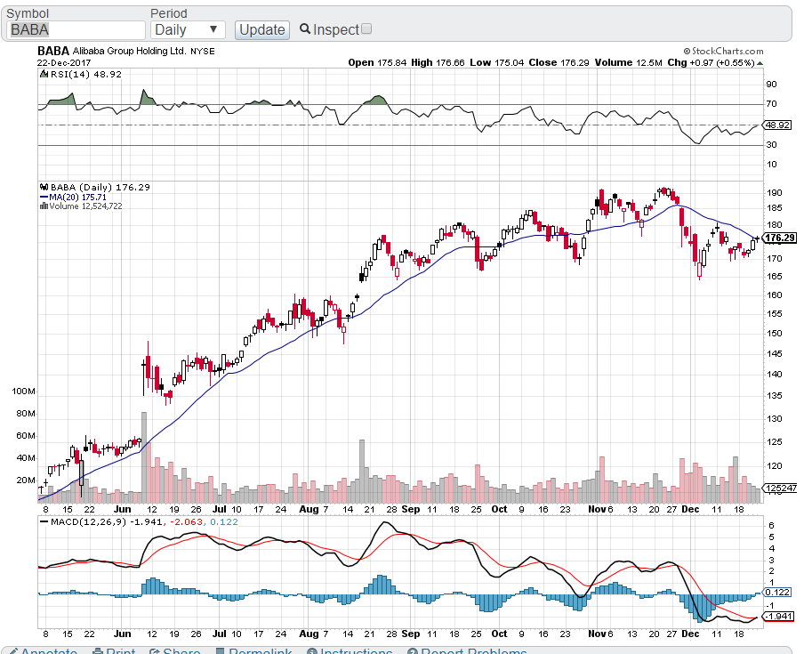Open the Instructions help icon
Viewport: 812px width, 654px height.
click(x=312, y=651)
